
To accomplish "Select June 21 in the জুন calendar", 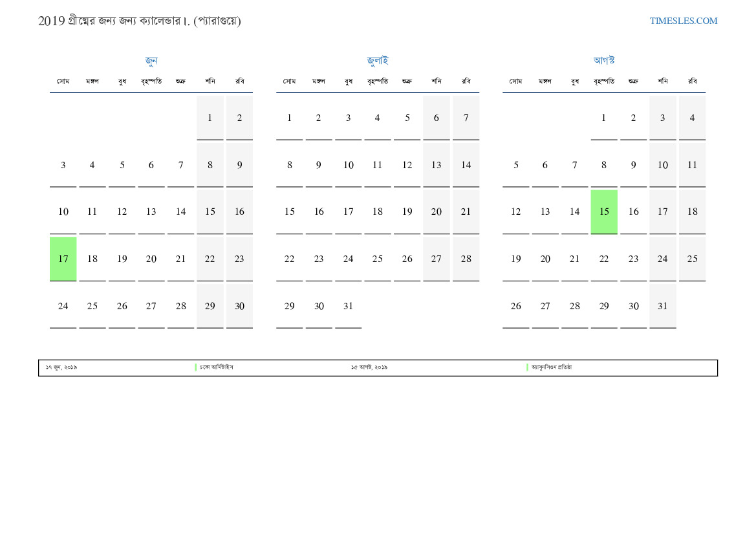I will tap(181, 259).
